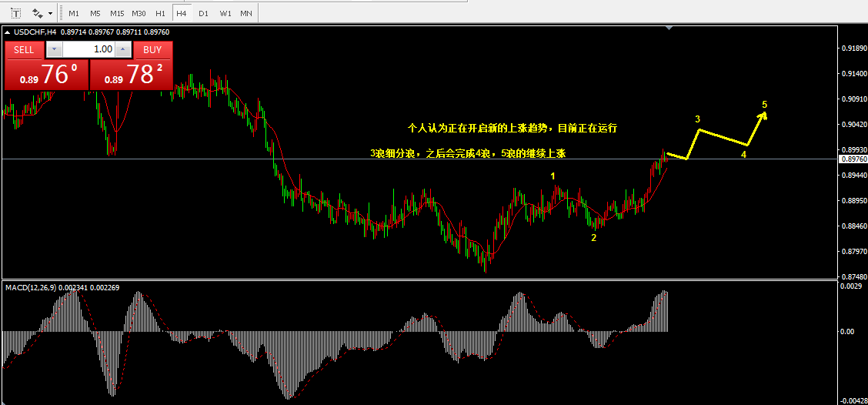
Task: Switch chart to M30 timeframe
Action: coord(139,13)
